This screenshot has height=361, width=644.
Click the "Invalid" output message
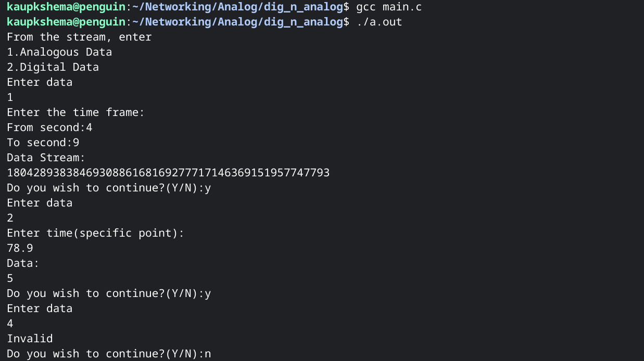point(30,339)
